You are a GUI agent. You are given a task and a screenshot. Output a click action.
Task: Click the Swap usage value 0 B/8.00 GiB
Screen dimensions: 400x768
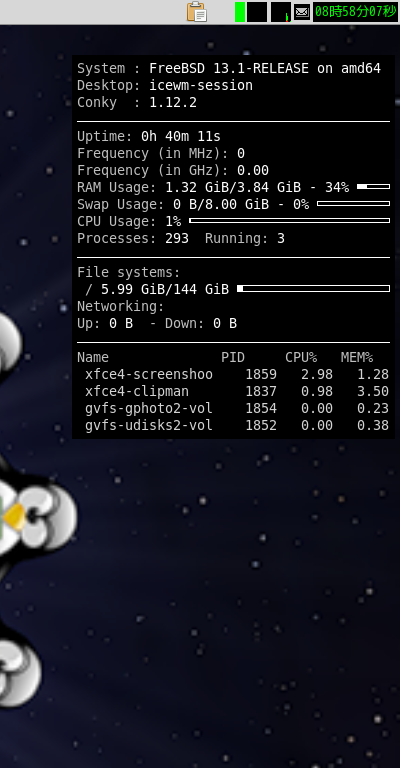[x=221, y=204]
